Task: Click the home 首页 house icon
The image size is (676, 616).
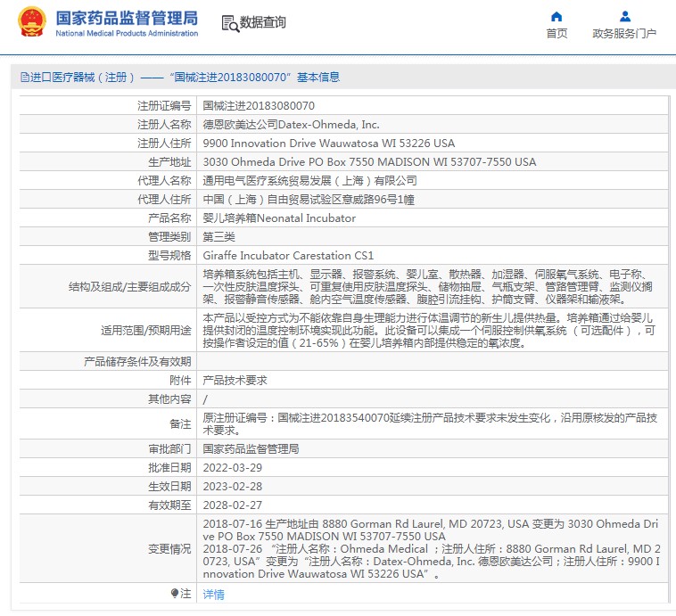Action: coord(556,16)
